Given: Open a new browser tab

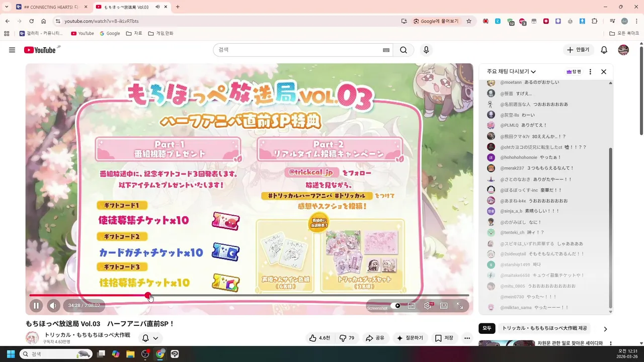Looking at the screenshot, I should (178, 7).
